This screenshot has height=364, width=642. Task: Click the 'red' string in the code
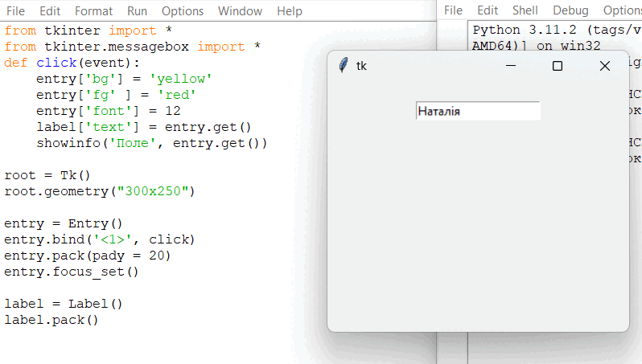click(177, 95)
